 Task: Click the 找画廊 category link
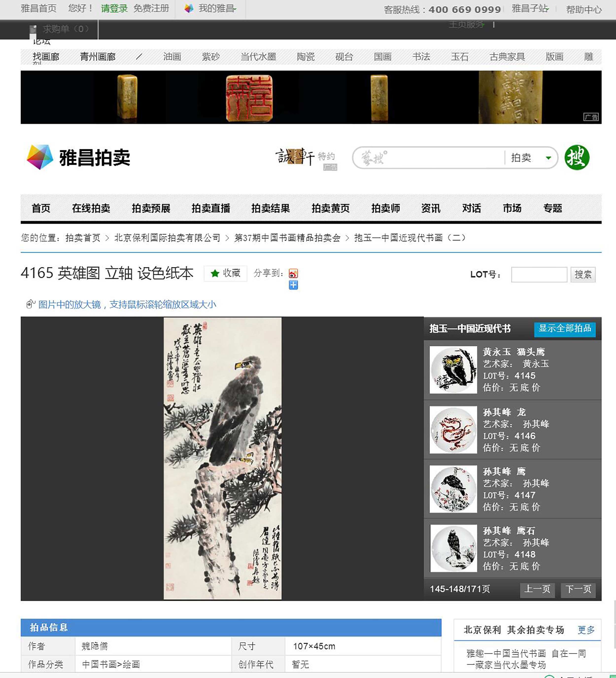coord(46,56)
